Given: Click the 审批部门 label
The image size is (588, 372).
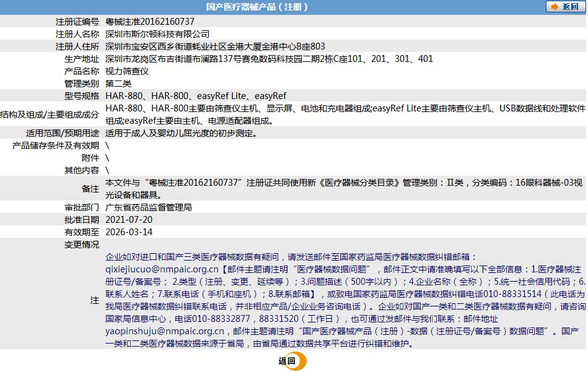Looking at the screenshot, I should (x=82, y=207).
